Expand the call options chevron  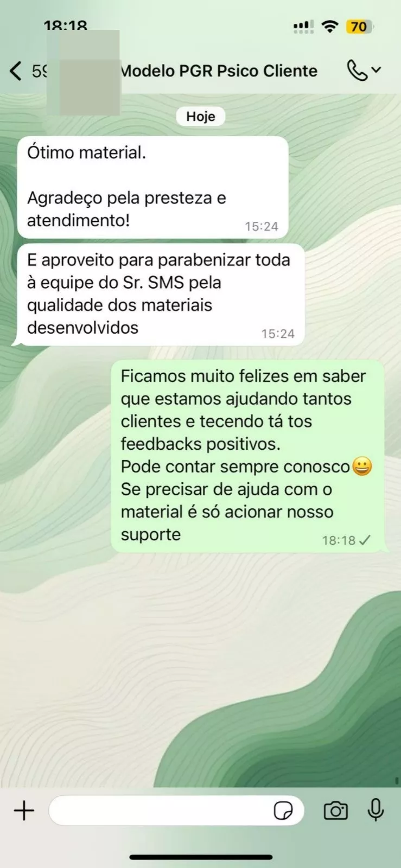pyautogui.click(x=377, y=70)
